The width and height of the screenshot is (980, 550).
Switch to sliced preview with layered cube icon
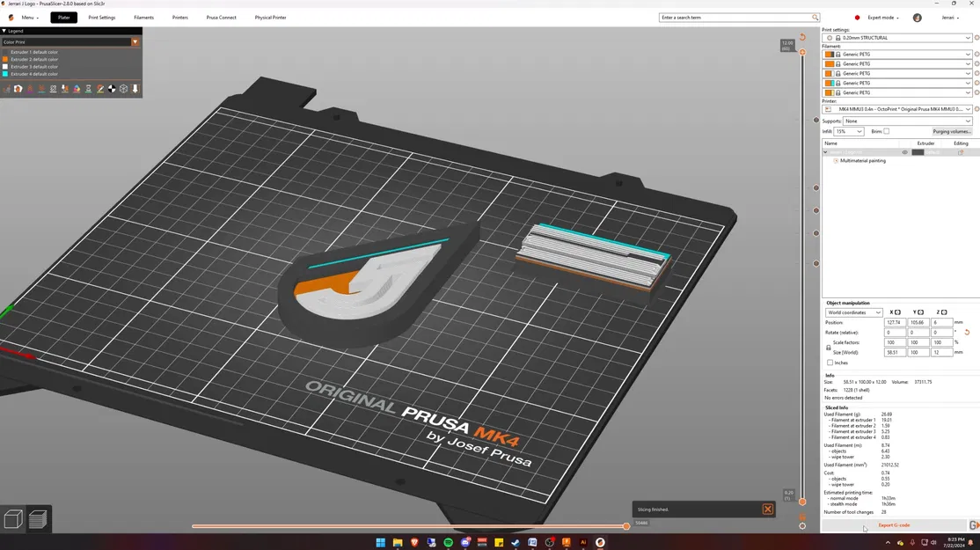[x=38, y=519]
